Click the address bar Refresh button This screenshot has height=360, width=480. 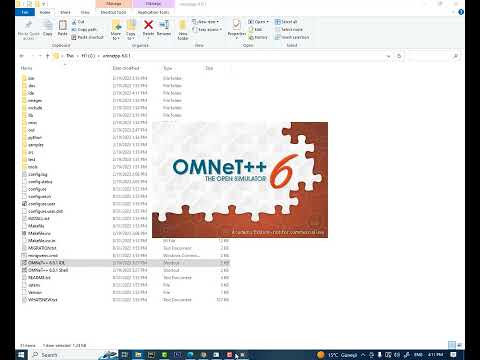pos(399,56)
